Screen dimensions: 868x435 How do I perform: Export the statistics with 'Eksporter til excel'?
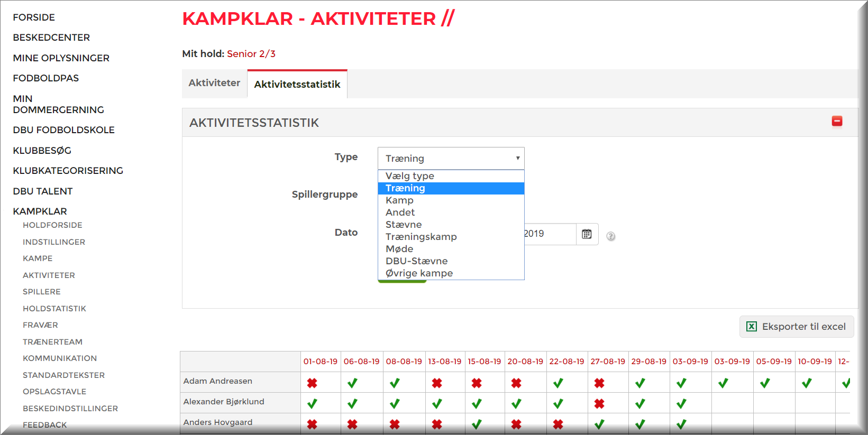click(x=797, y=327)
